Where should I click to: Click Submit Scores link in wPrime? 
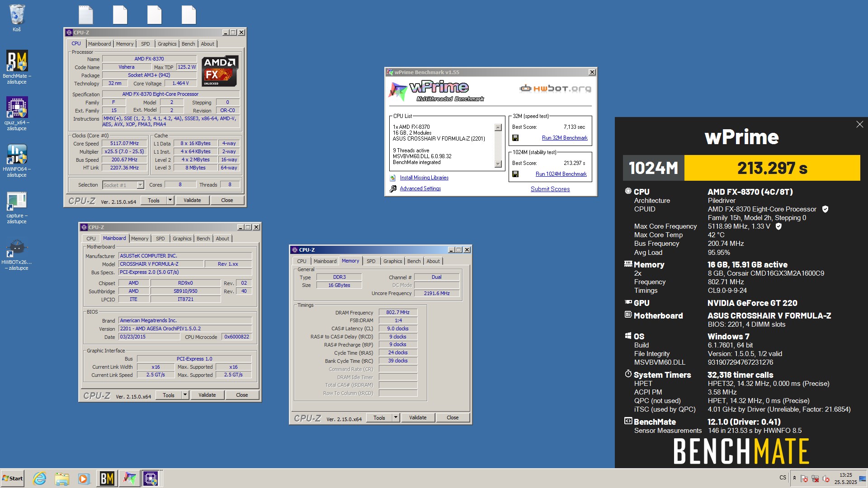[x=550, y=189]
